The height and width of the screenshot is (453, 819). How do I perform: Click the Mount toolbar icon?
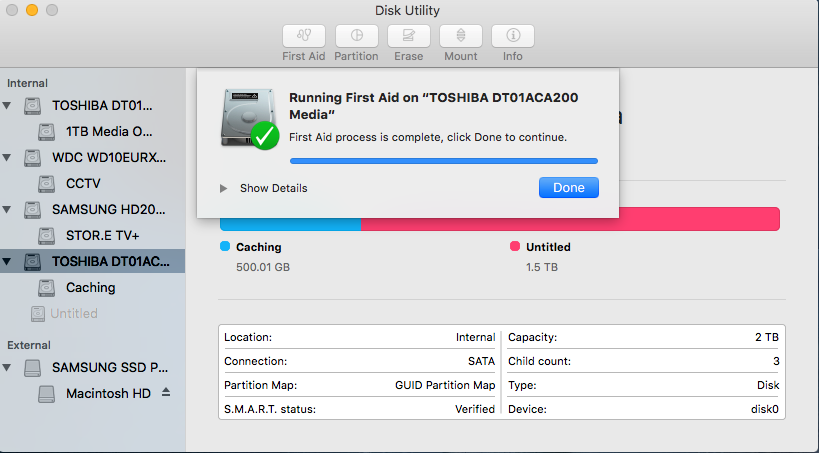point(461,36)
